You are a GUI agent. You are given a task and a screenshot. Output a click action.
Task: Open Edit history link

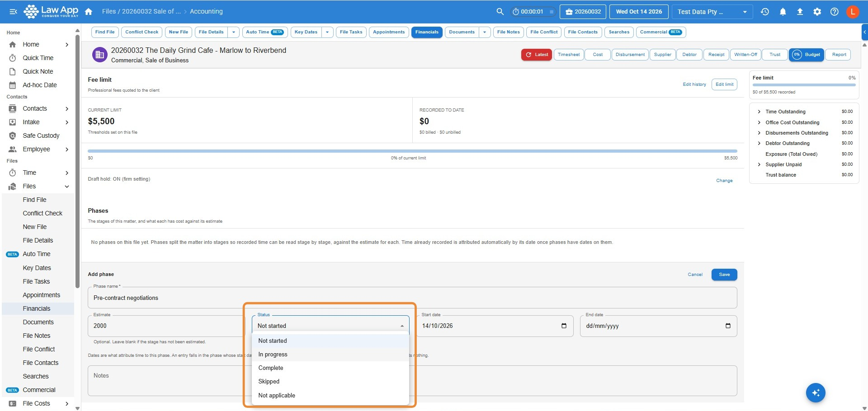[x=694, y=84]
